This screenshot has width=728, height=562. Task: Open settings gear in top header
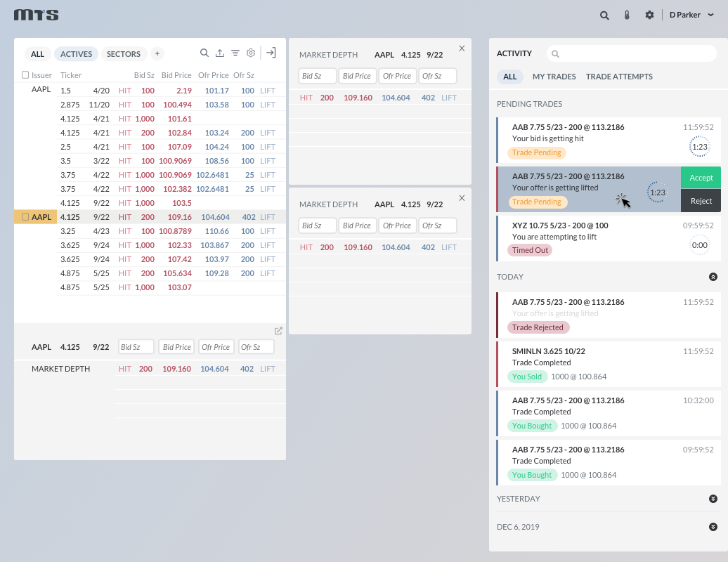click(x=649, y=15)
